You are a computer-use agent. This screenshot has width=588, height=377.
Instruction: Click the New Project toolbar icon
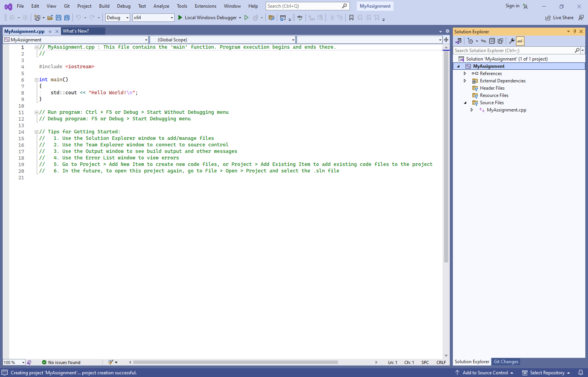click(x=37, y=17)
